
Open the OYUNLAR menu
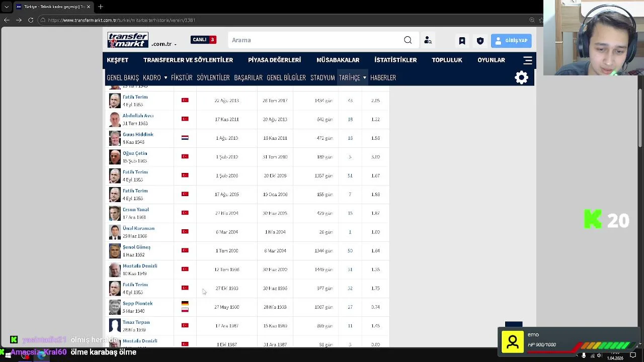coord(491,60)
